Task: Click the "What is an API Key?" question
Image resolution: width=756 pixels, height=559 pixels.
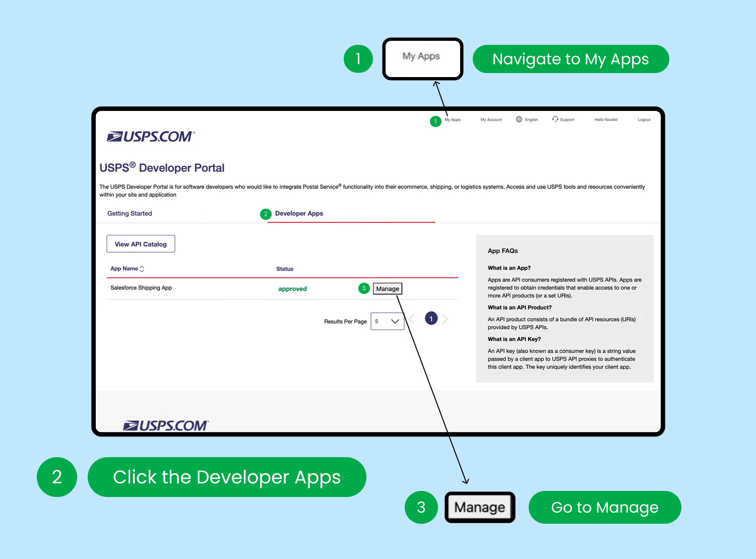Action: (514, 339)
